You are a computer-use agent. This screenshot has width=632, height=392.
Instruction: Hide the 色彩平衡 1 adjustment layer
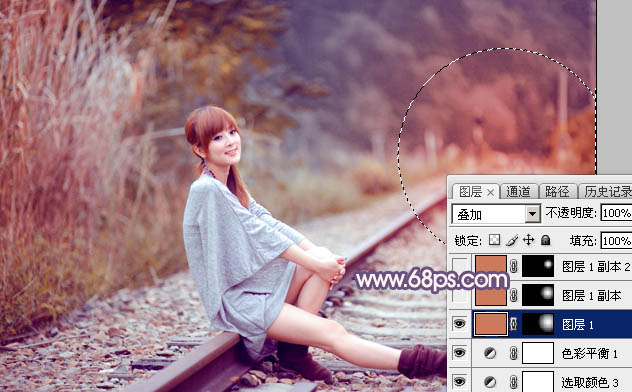point(459,353)
